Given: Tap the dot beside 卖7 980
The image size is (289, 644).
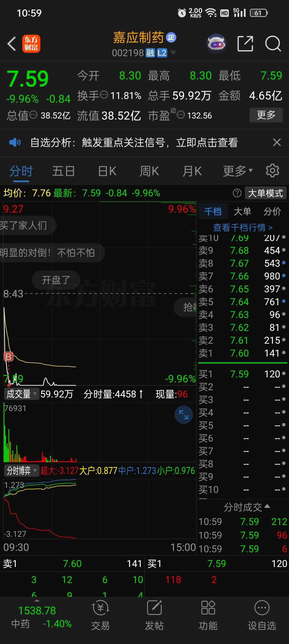Looking at the screenshot, I should point(284,275).
